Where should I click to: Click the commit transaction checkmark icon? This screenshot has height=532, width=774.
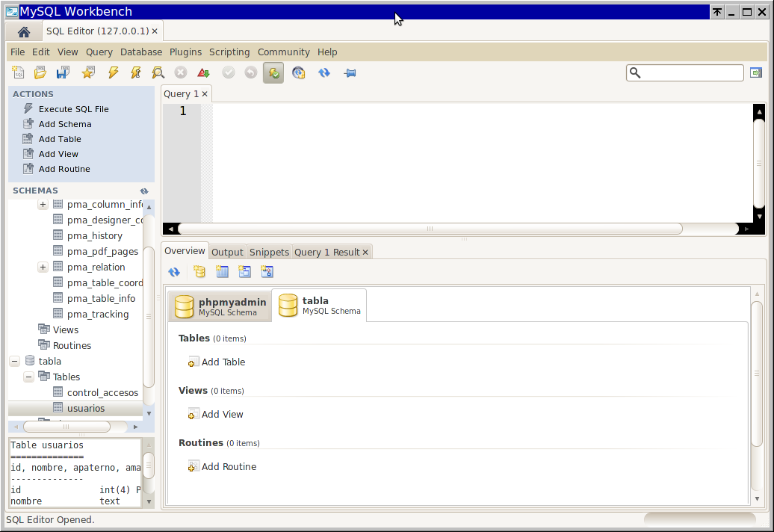point(228,72)
